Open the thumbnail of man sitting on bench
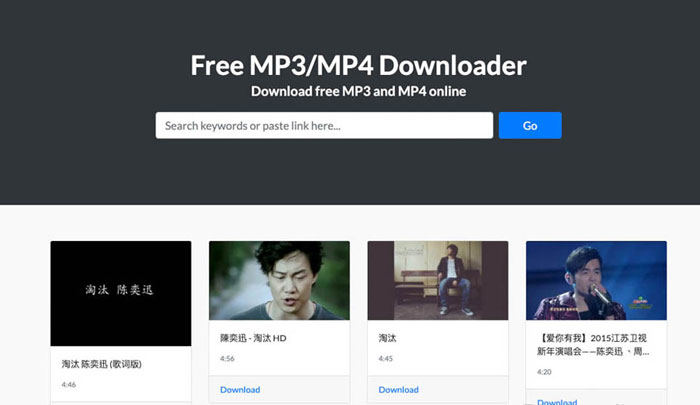This screenshot has width=700, height=405. [438, 280]
